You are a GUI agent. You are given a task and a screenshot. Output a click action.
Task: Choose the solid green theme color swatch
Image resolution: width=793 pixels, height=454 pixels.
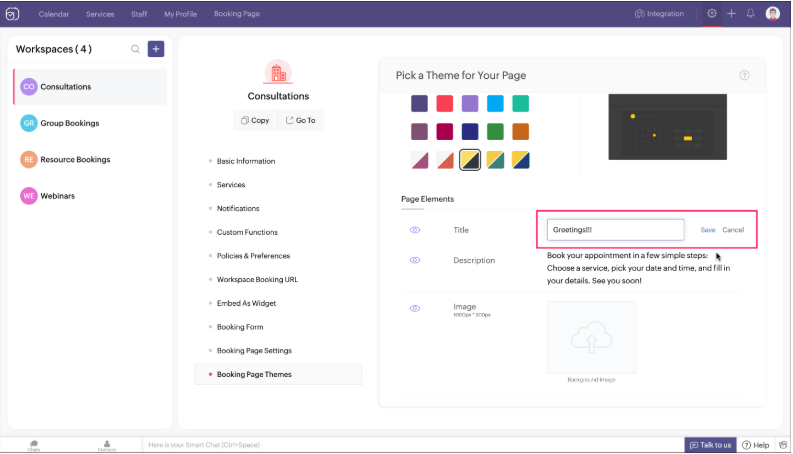coord(495,131)
